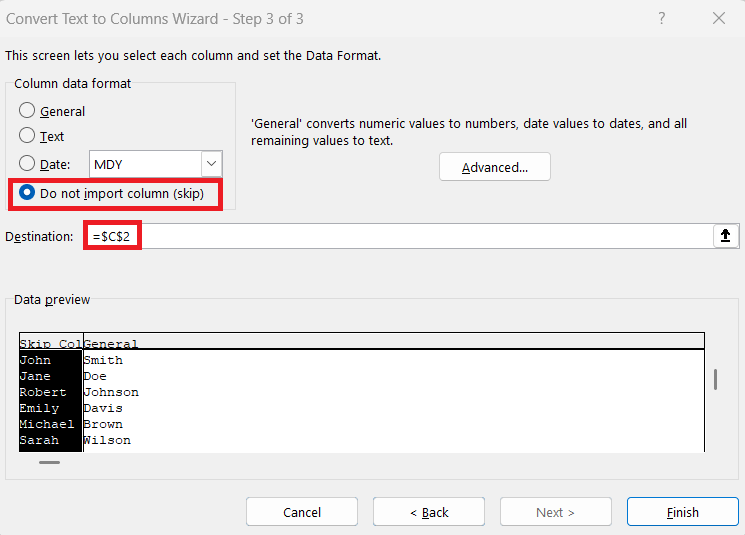Screen dimensions: 745x535
Task: Open the MDY date format dropdown
Action: pos(211,164)
